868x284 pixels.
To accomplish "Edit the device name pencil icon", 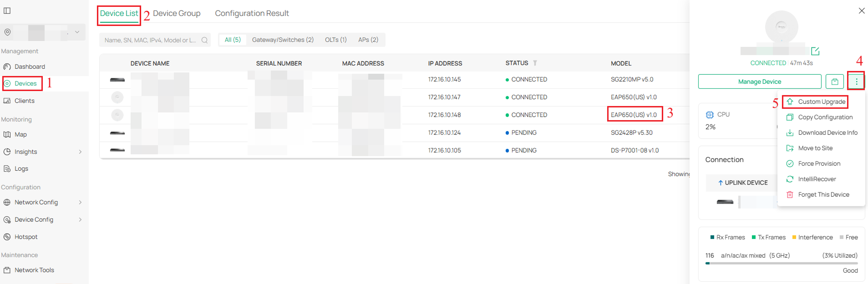I will pos(815,51).
